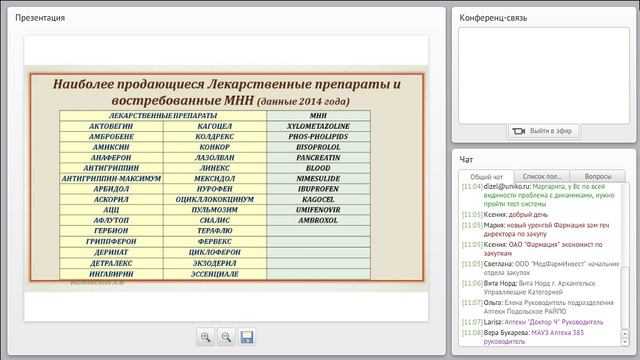Select the ЛАЗОЛВАН table cell
Image resolution: width=640 pixels, height=360 pixels.
tap(215, 158)
